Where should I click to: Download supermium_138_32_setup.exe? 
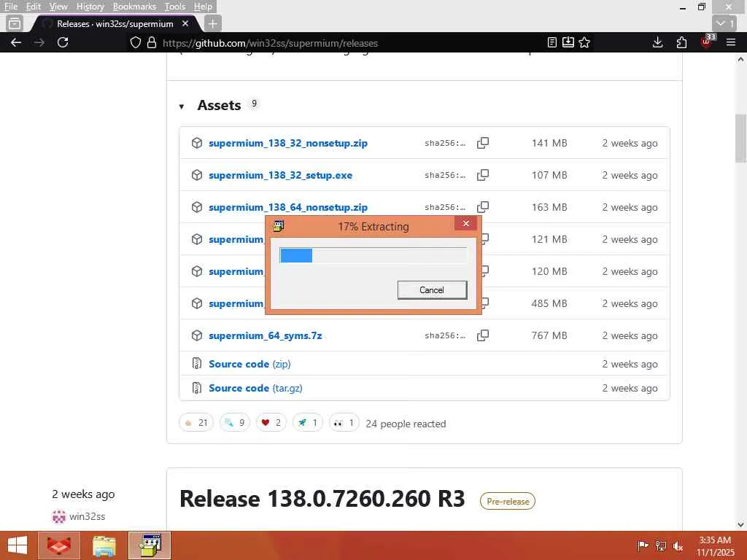click(281, 175)
